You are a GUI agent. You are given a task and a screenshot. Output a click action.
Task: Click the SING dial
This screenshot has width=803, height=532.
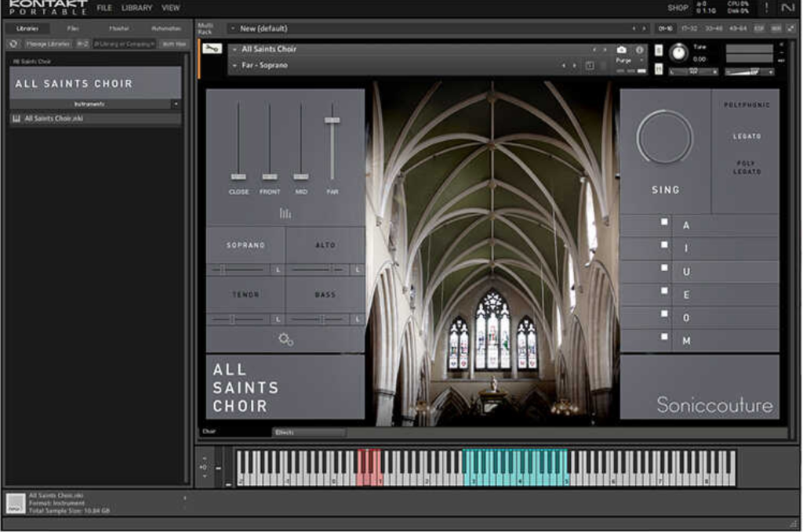tap(665, 137)
